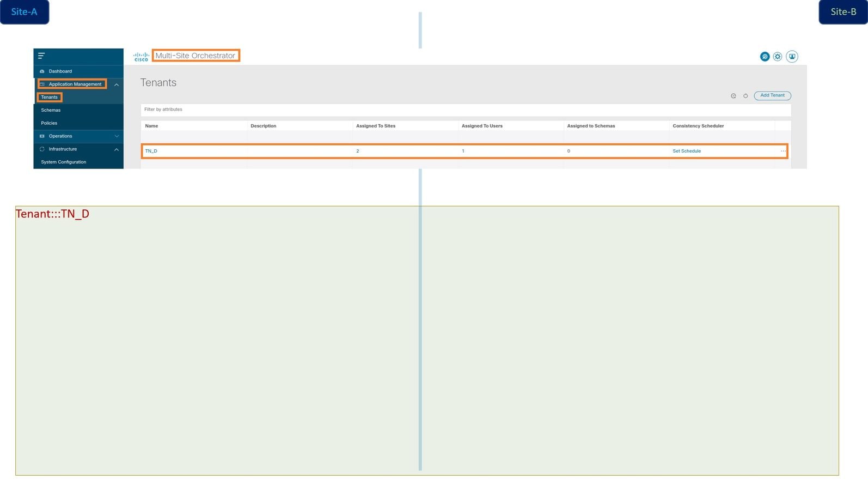Sort by Assigned to Schemas column header
This screenshot has height=479, width=868.
coord(591,126)
